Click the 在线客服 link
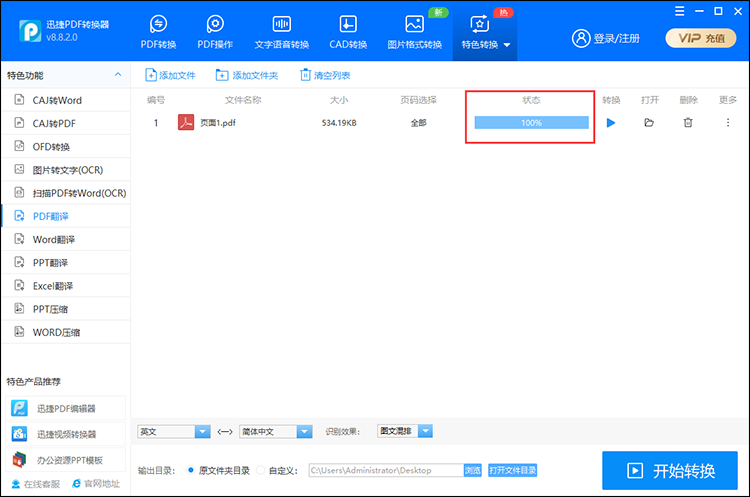Image resolution: width=750 pixels, height=497 pixels. (36, 484)
